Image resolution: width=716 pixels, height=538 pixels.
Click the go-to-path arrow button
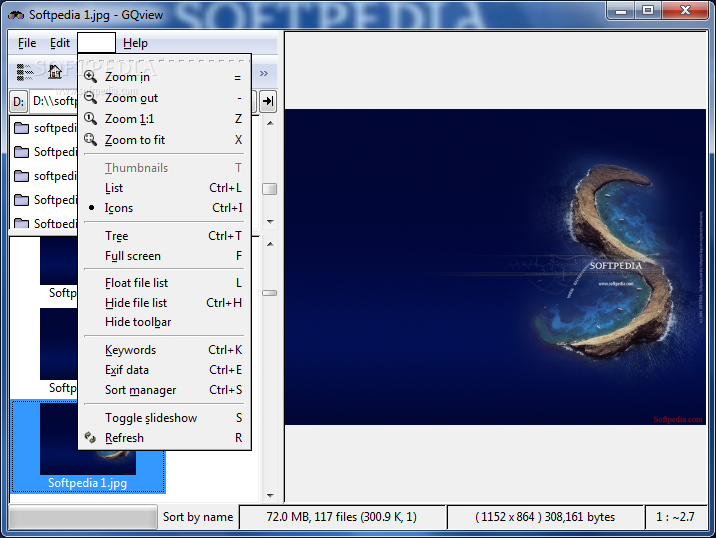[268, 101]
